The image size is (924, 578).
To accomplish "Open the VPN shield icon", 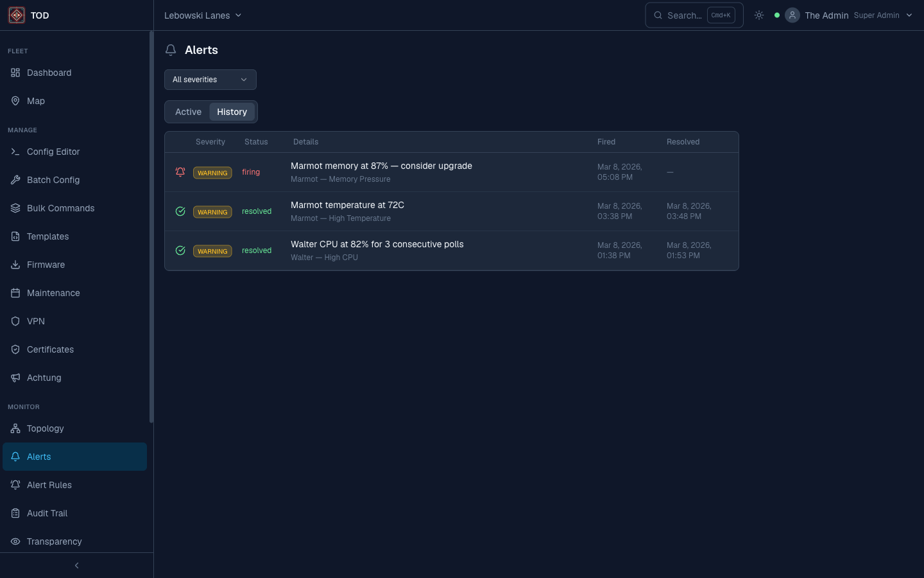I will pos(15,321).
